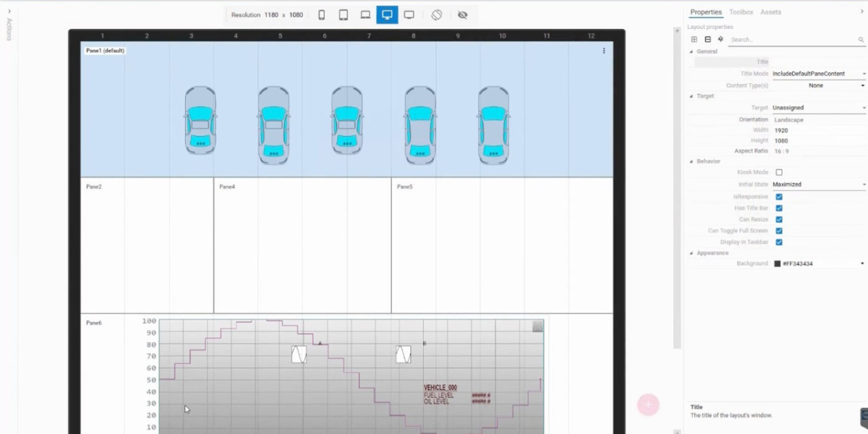The image size is (868, 434).
Task: Click the grid view icon in Layout properties
Action: point(694,40)
